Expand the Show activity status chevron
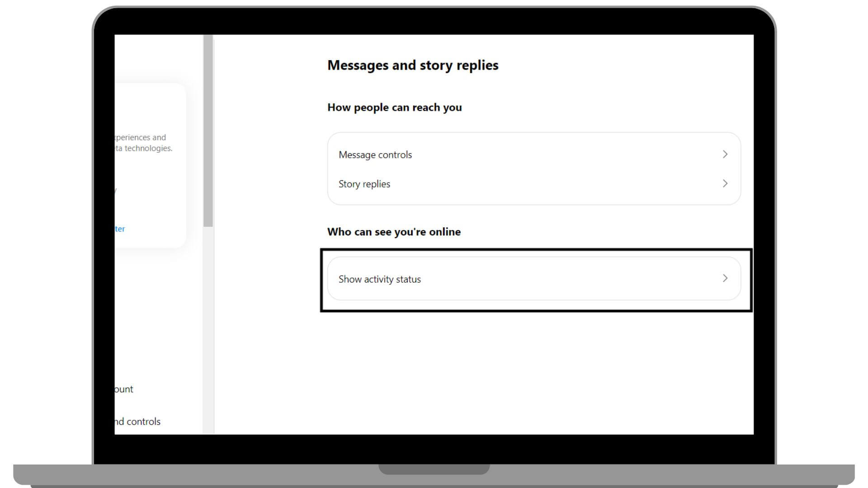Viewport: 868px width, 488px height. pos(725,278)
